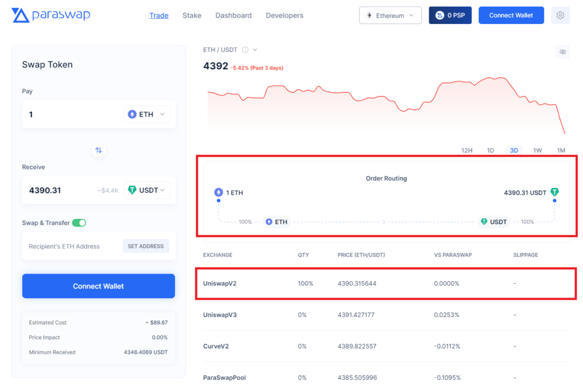583x392 pixels.
Task: Click the Pay amount input field
Action: tap(72, 114)
